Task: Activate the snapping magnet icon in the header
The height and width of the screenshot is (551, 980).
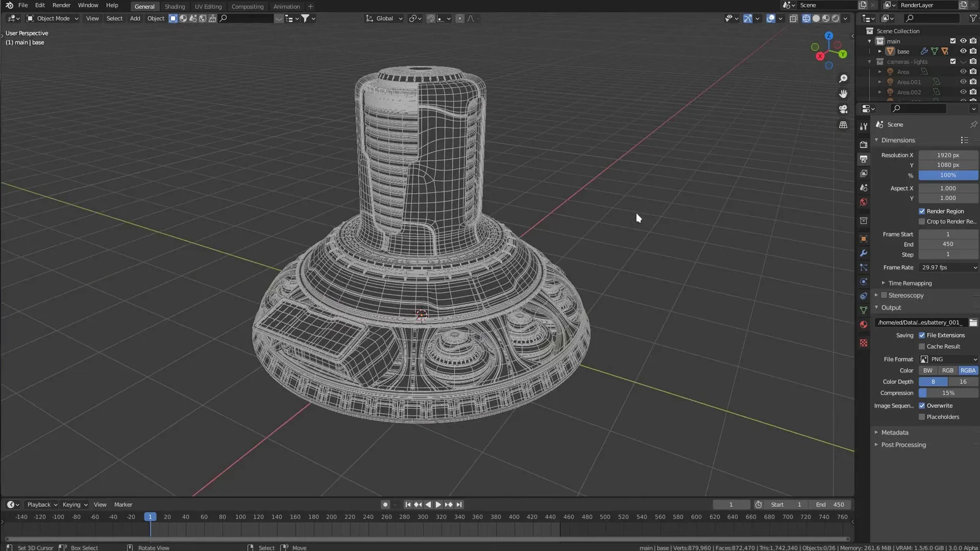Action: coord(431,18)
